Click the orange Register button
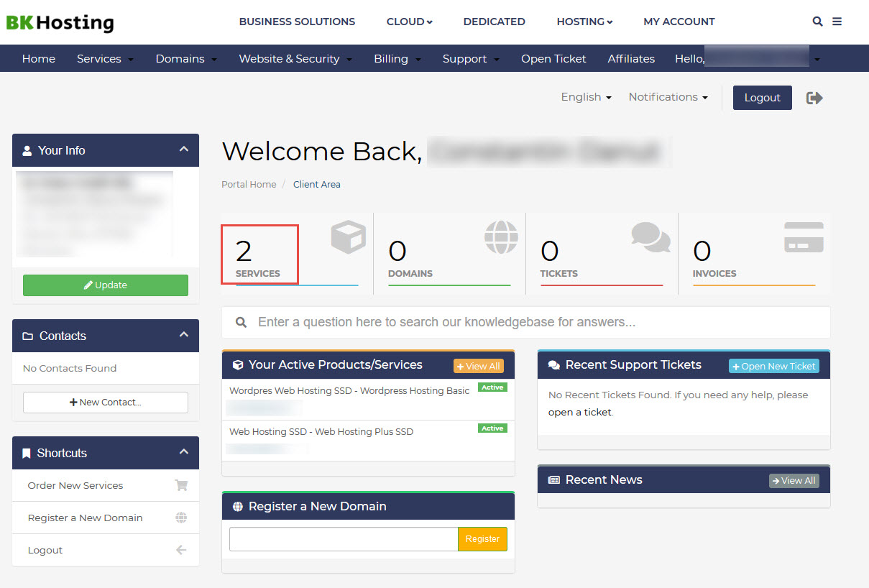Screen dimensions: 869x588 coord(482,539)
